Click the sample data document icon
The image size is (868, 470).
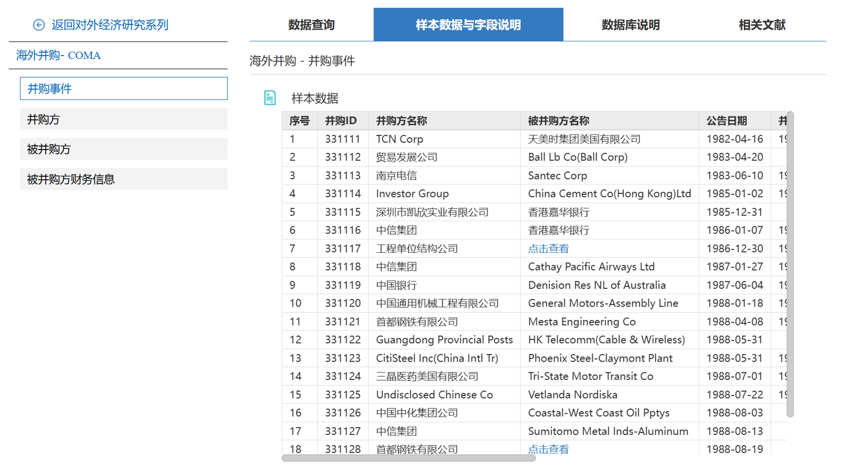[270, 98]
